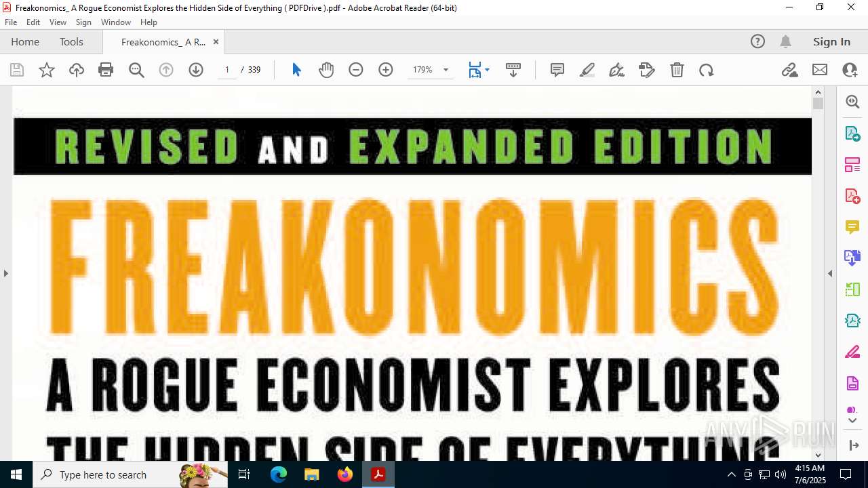Collapse the right tools pane

[830, 273]
